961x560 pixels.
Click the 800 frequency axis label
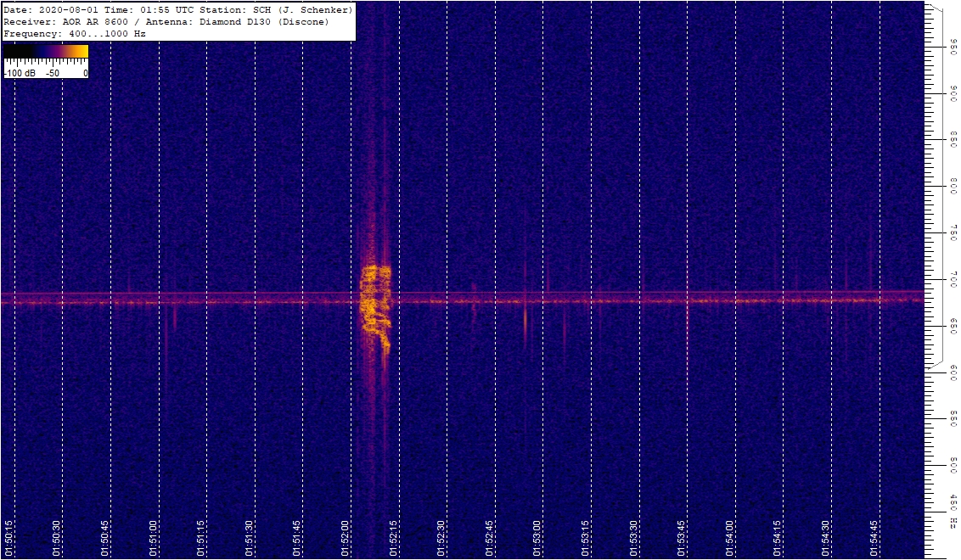coord(953,185)
